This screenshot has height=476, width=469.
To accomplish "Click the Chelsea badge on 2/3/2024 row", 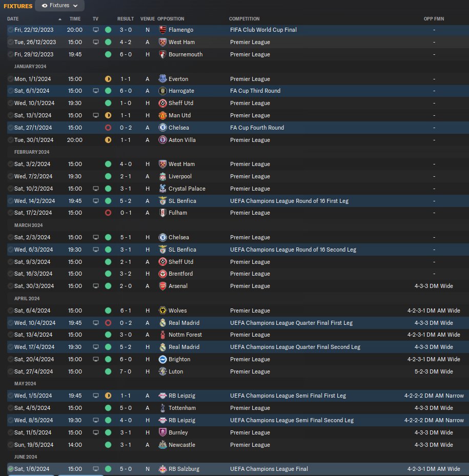I will click(163, 237).
